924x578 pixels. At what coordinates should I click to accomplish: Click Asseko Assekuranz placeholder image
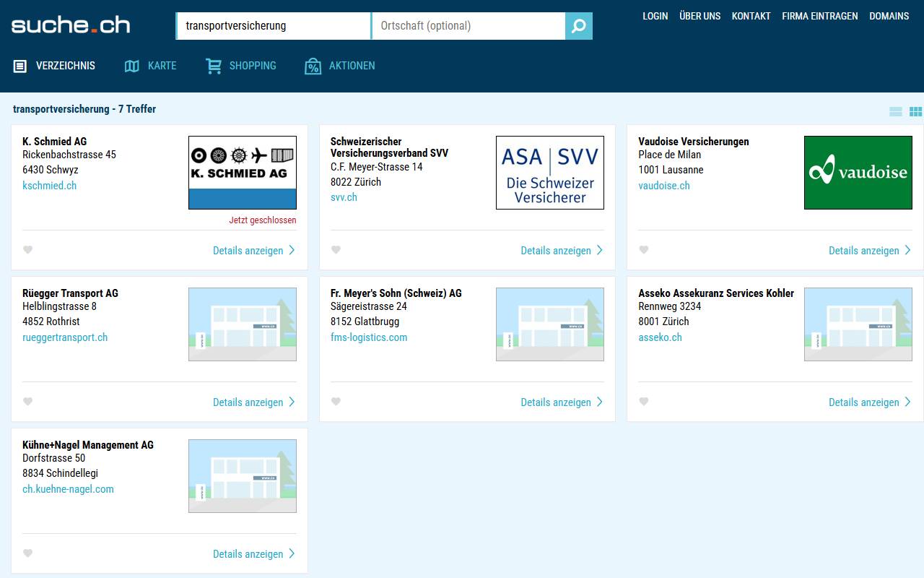click(x=858, y=324)
